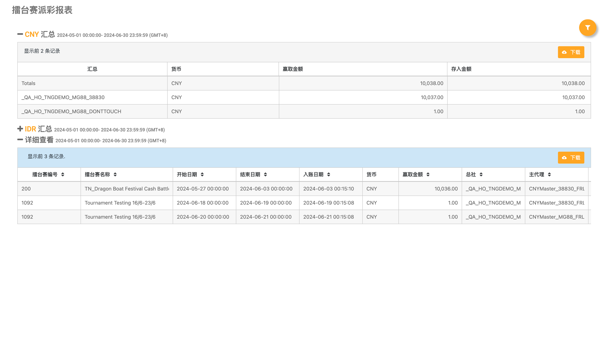The image size is (608, 364).
Task: Sort by 擂台赛名称 column arrows
Action: pos(115,174)
